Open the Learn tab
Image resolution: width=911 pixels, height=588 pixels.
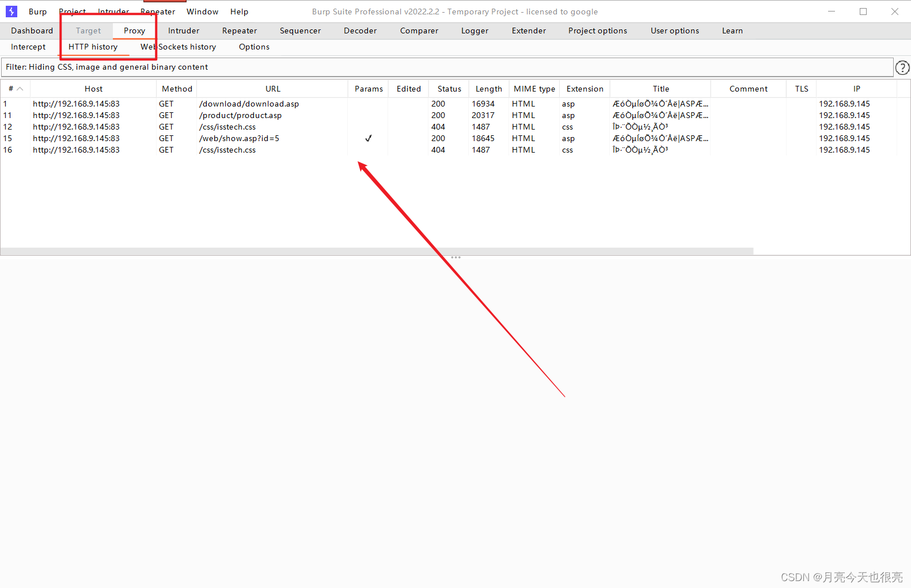pyautogui.click(x=732, y=31)
